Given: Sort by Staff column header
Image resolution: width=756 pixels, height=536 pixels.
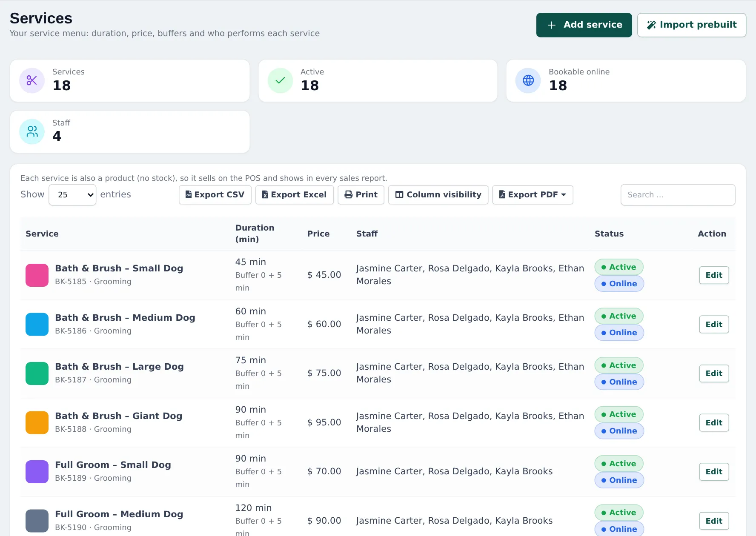Looking at the screenshot, I should click(367, 234).
